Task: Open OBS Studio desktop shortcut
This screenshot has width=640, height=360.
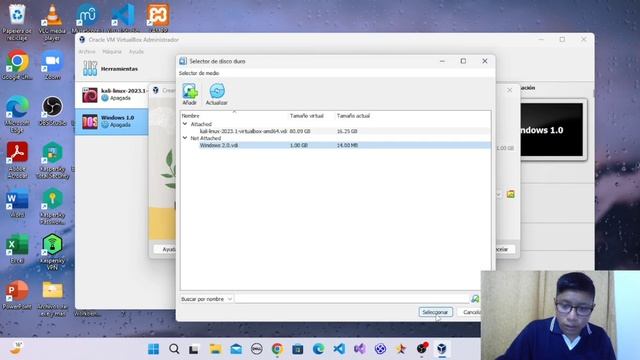Action: (x=52, y=110)
